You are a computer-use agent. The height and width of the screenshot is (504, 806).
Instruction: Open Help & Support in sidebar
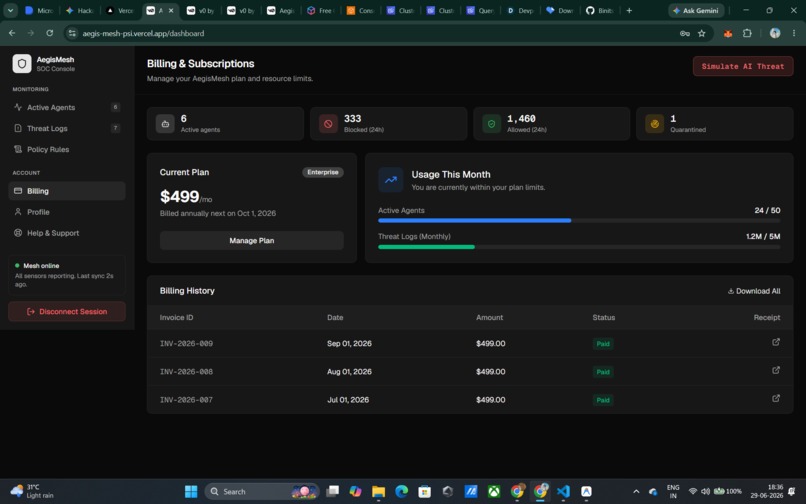67,233
